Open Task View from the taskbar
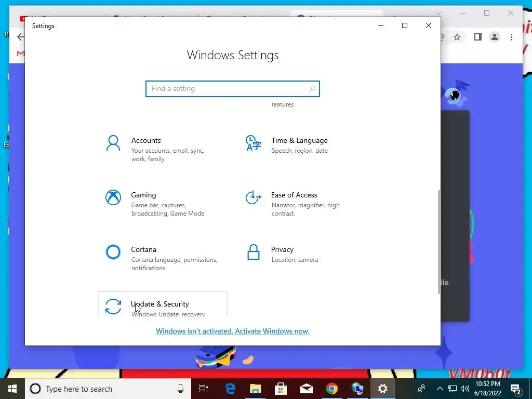 pos(204,389)
